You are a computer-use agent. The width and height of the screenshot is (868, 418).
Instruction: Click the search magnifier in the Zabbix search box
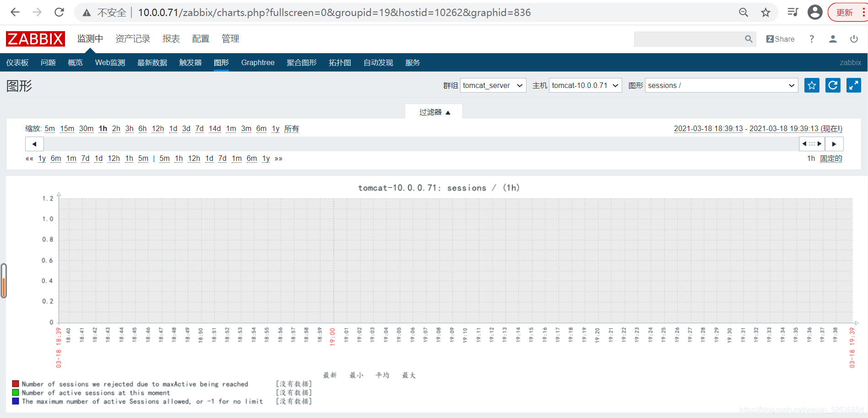point(749,39)
